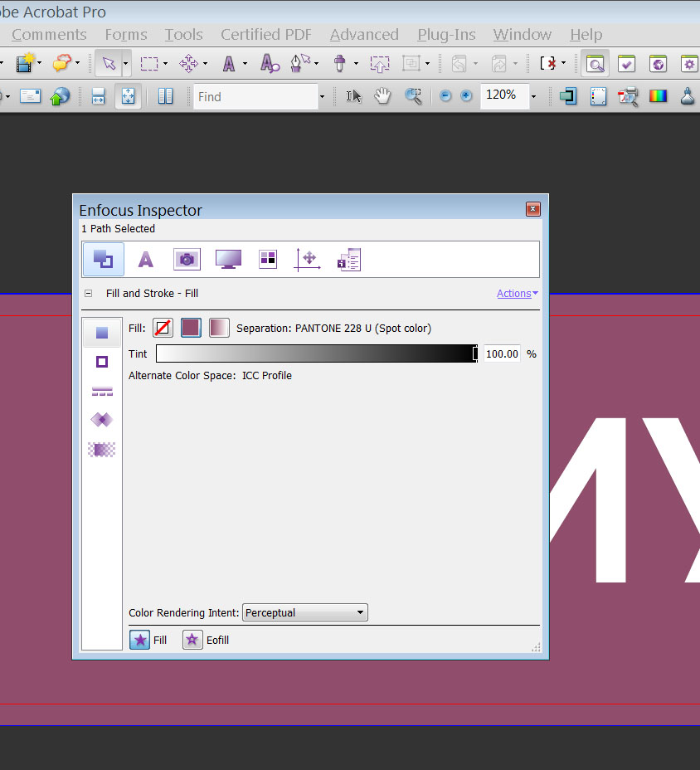Set fill to None with slashed box
The height and width of the screenshot is (770, 700).
(163, 328)
